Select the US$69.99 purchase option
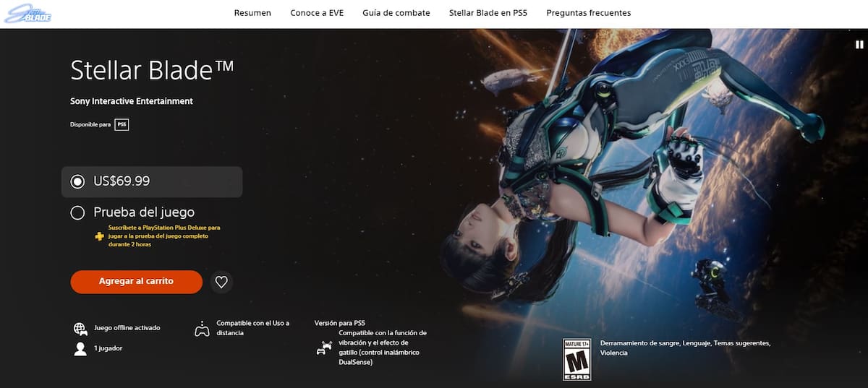The height and width of the screenshot is (388, 868). point(153,181)
